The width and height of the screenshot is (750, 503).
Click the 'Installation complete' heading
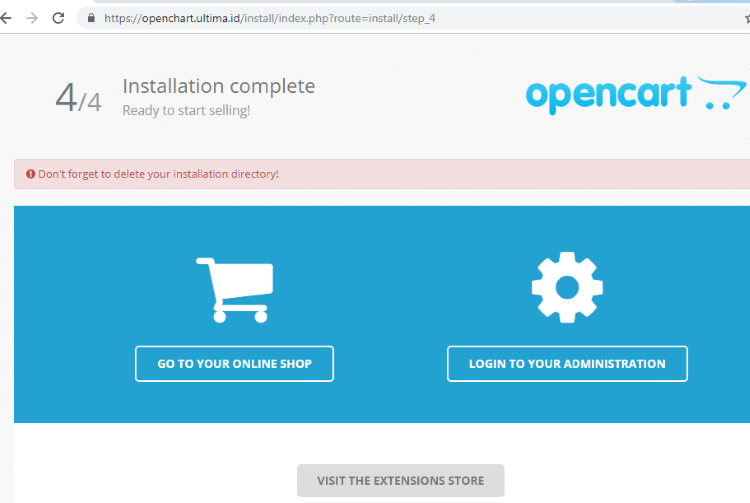(x=219, y=87)
